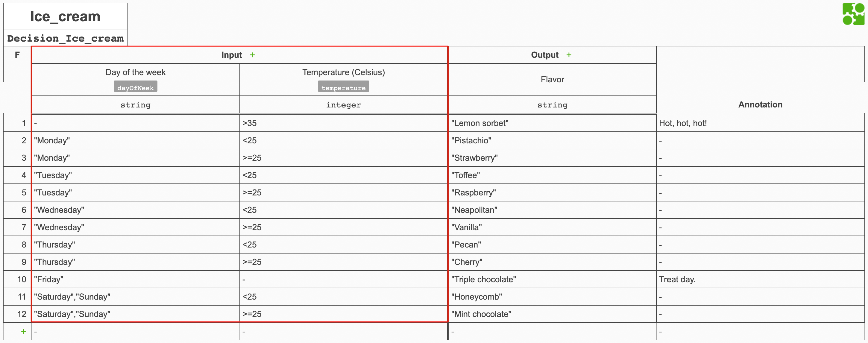The height and width of the screenshot is (343, 868).
Task: Select the dayOfWeek expression badge
Action: click(x=135, y=86)
